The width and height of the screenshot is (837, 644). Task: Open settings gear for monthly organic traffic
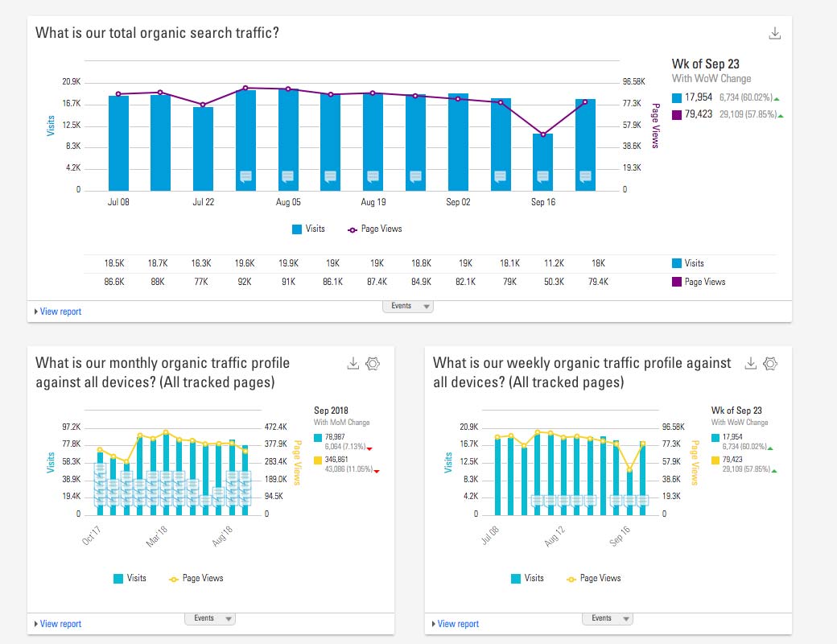[x=373, y=364]
